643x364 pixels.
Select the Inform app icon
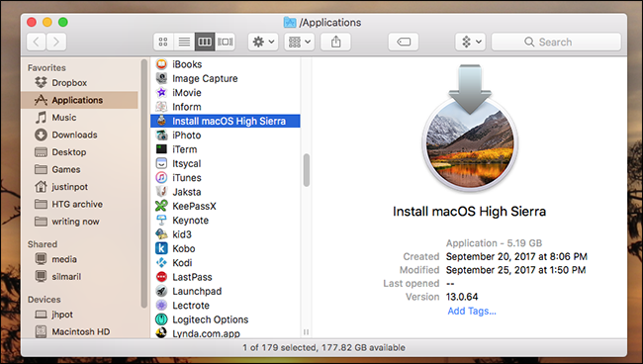(161, 107)
